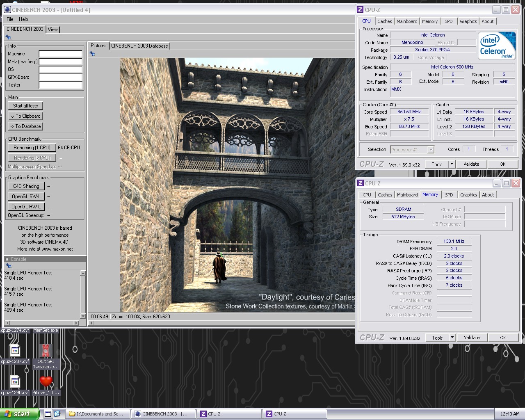Click the Tester input field
The image size is (525, 420).
[x=61, y=85]
